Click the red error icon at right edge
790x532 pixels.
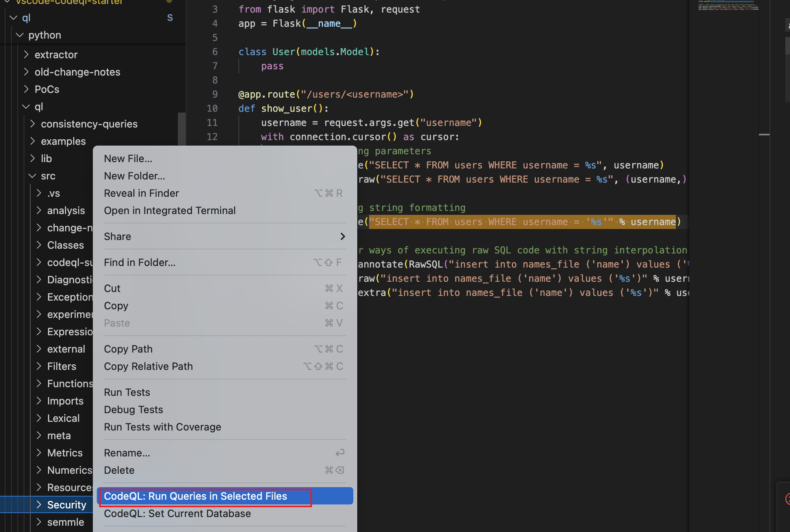point(787,499)
